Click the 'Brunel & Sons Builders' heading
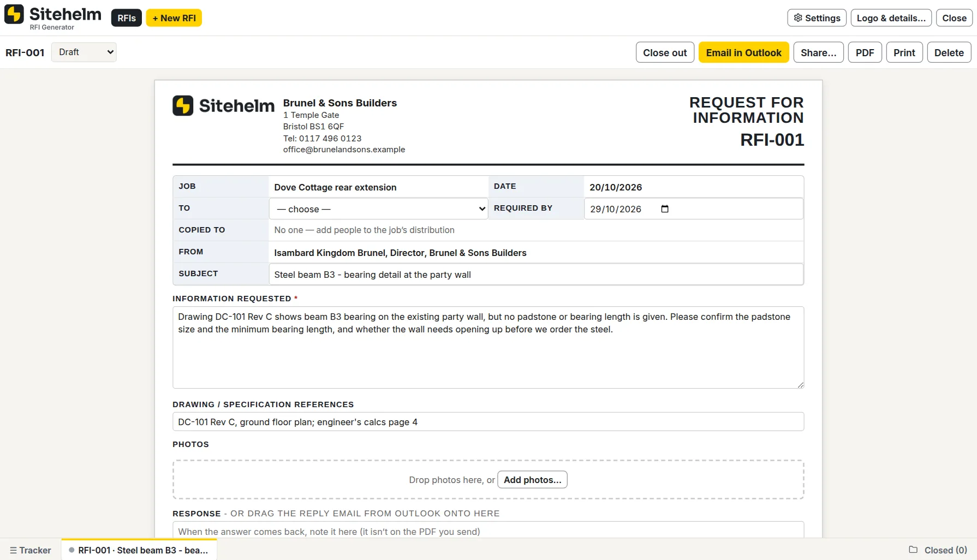Viewport: 977px width, 560px height. 339,103
